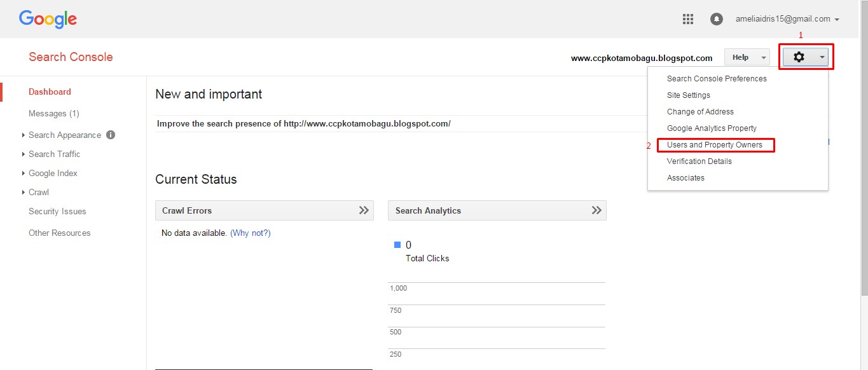Click the 500 chart axis label
This screenshot has width=868, height=370.
click(x=396, y=332)
